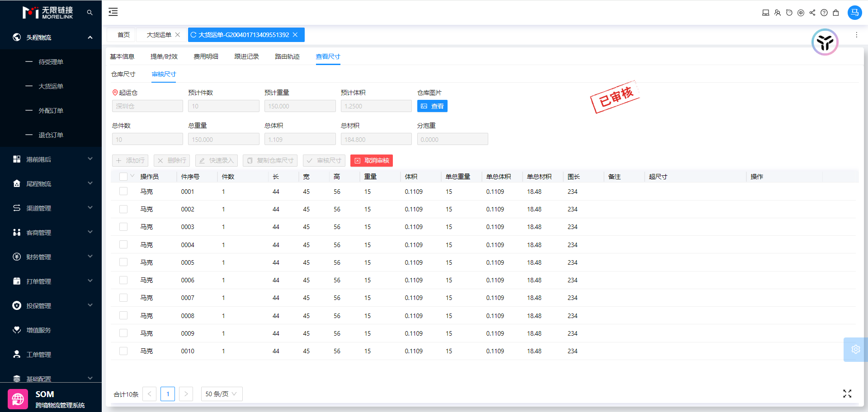Click the 增值服务 heart sidebar icon
868x412 pixels.
[17, 330]
